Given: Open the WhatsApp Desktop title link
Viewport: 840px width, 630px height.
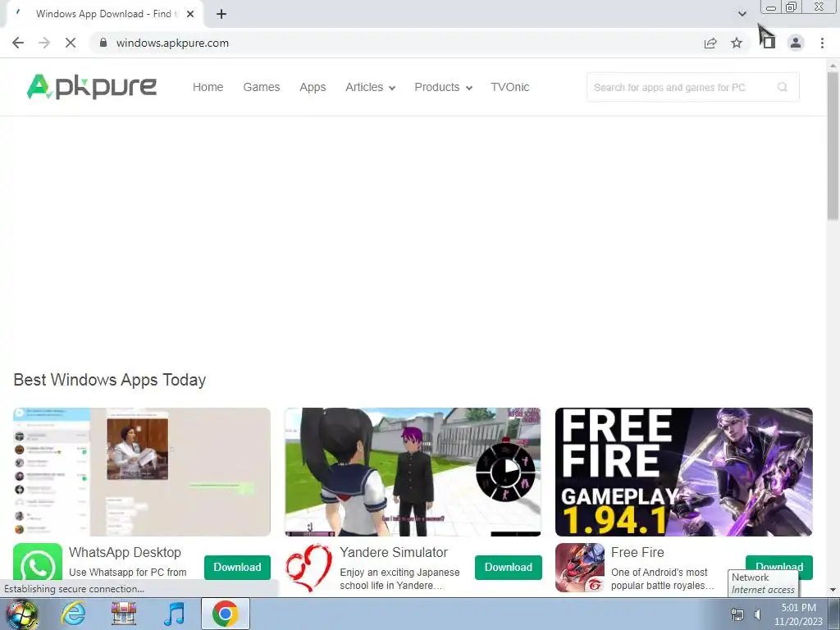Looking at the screenshot, I should point(125,552).
